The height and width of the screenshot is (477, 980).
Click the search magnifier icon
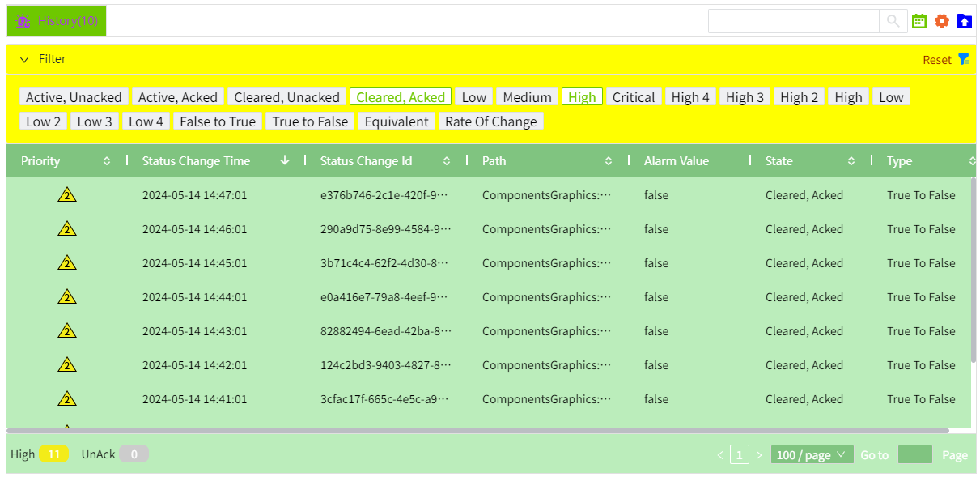click(893, 21)
